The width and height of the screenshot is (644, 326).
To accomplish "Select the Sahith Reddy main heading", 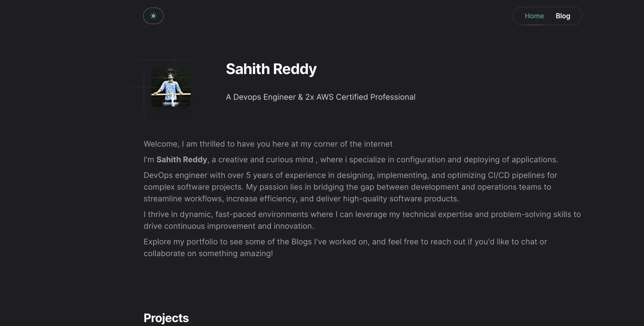I will 271,69.
